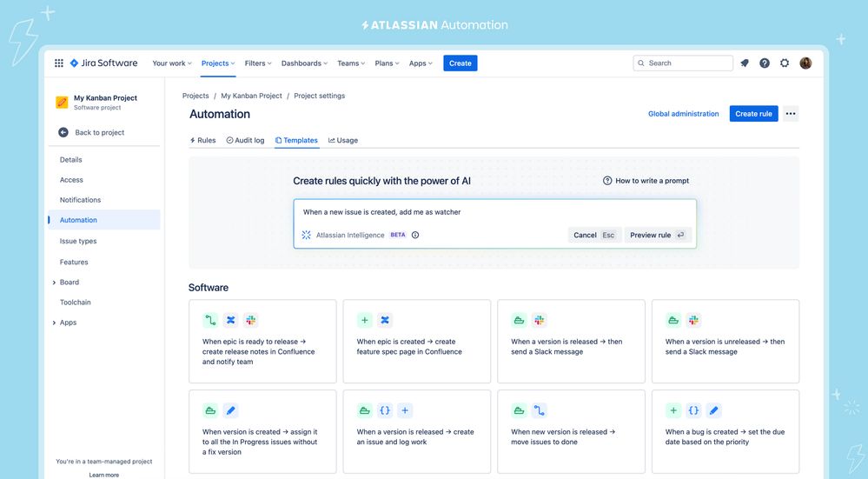Open the Plans dropdown menu

pyautogui.click(x=387, y=63)
